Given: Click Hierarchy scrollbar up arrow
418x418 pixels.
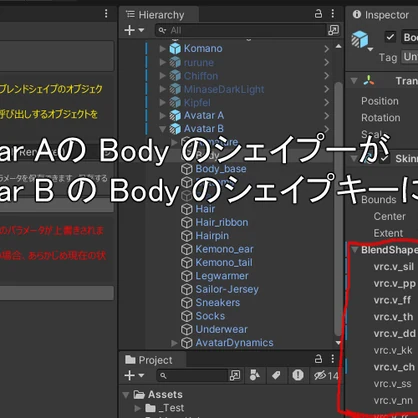Looking at the screenshot, I should [x=338, y=46].
